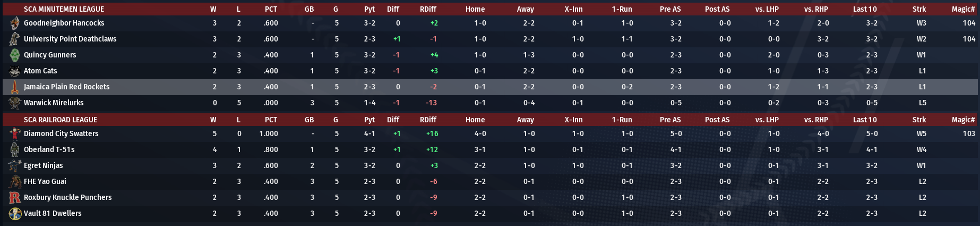This screenshot has height=226, width=980.
Task: Click the Goodneighbor Hancocks team logo
Action: (15, 23)
